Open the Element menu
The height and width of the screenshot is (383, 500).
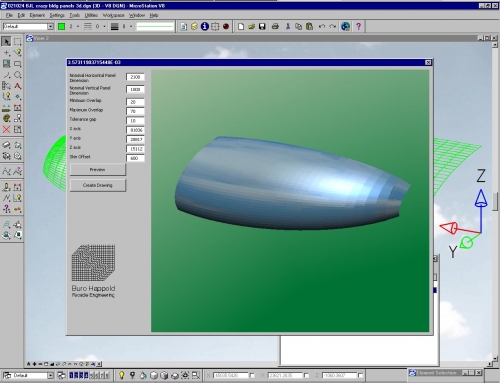tap(37, 15)
